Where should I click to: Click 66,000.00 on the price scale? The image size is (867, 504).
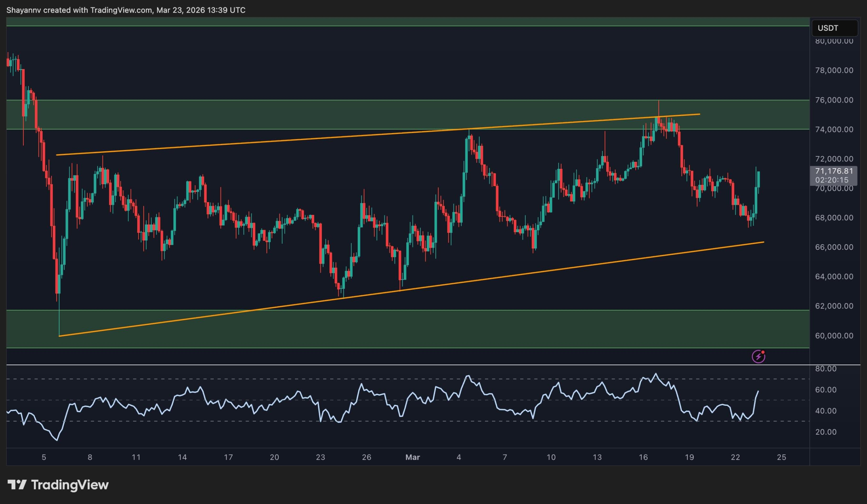click(x=834, y=247)
